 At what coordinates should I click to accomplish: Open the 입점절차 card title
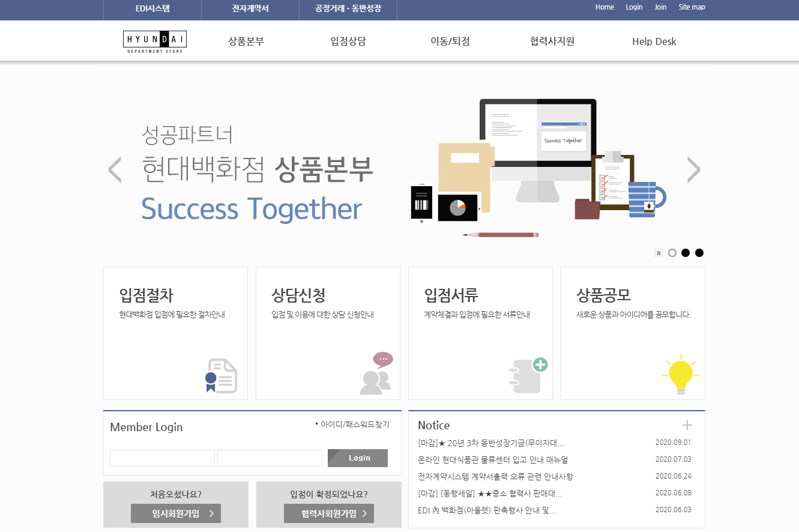(146, 295)
